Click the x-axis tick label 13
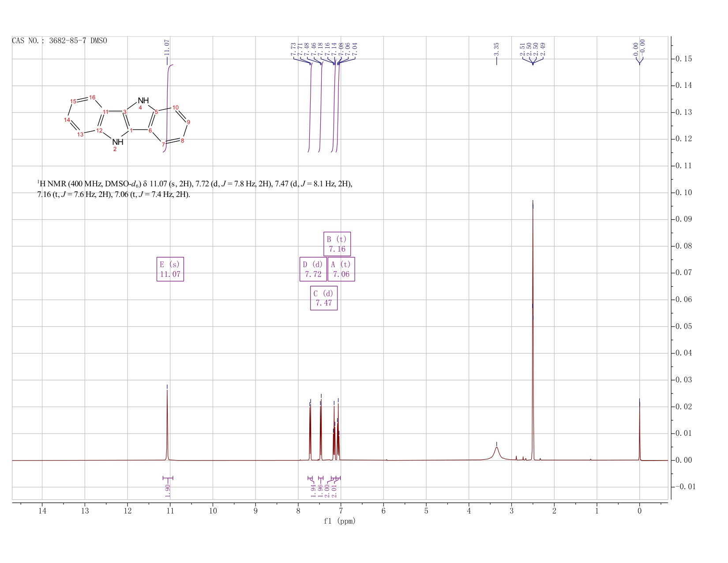Screen dimensions: 728x563 (85, 511)
